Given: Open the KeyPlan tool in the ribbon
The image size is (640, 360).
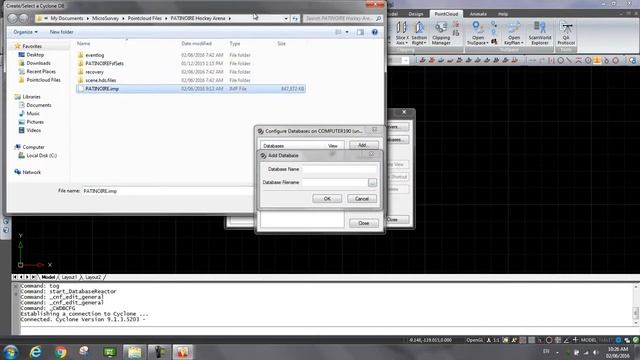Looking at the screenshot, I should [x=513, y=33].
